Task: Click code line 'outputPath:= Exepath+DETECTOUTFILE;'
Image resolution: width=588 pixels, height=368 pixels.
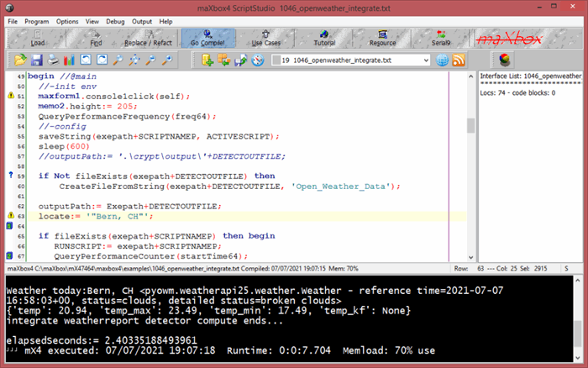Action: point(129,207)
